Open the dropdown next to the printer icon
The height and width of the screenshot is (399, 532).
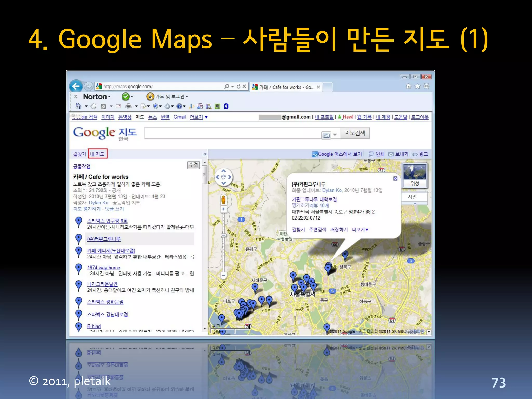(x=136, y=106)
